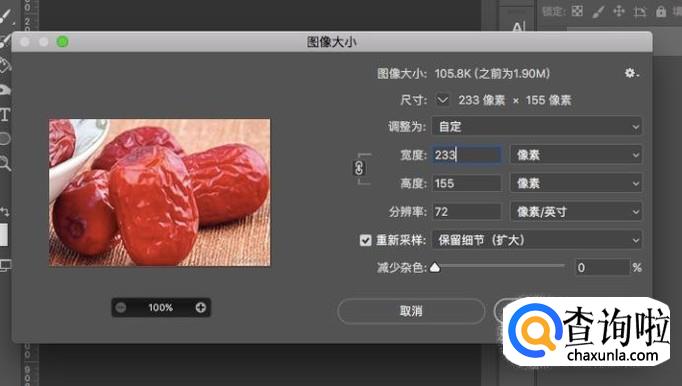The width and height of the screenshot is (682, 386).
Task: Select the Zoom magnifier tool in toolbar
Action: 4,163
